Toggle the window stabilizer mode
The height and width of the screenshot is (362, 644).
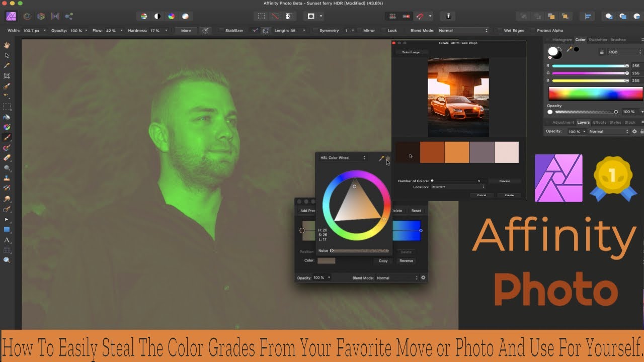click(x=266, y=31)
